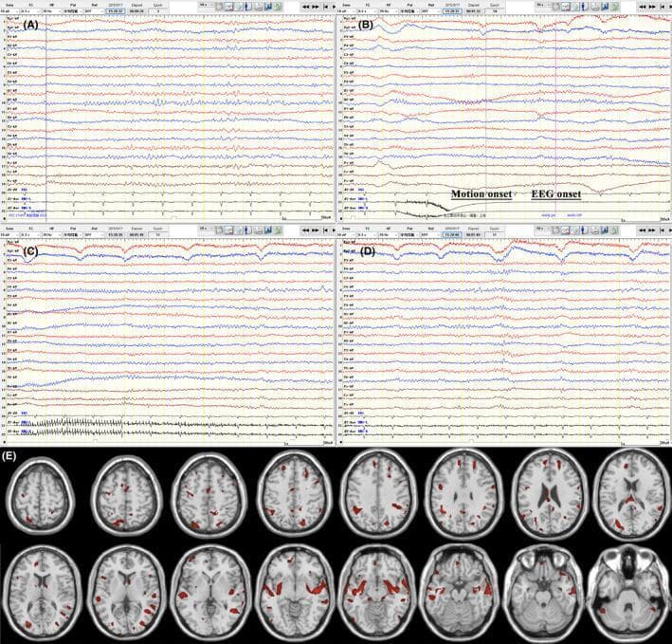Rewind the EEG recording in panel C

(x=306, y=230)
